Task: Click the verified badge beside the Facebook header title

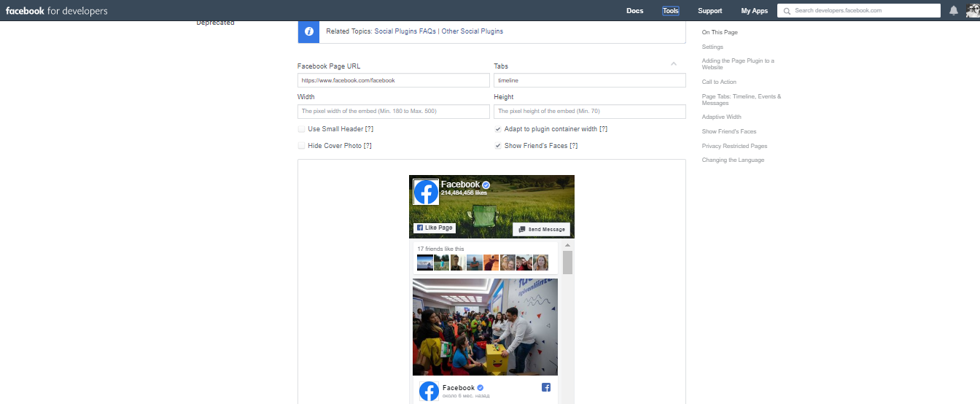Action: [x=486, y=185]
